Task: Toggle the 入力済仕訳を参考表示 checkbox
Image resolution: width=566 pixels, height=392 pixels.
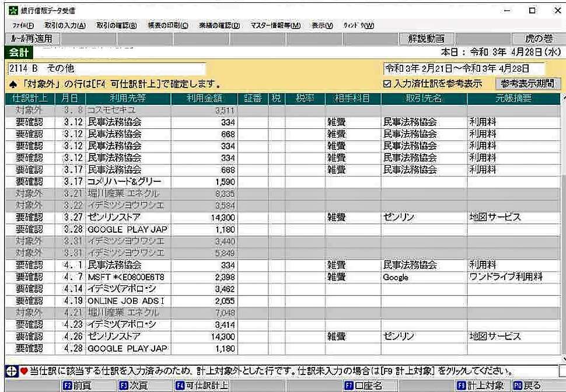Action: (387, 84)
